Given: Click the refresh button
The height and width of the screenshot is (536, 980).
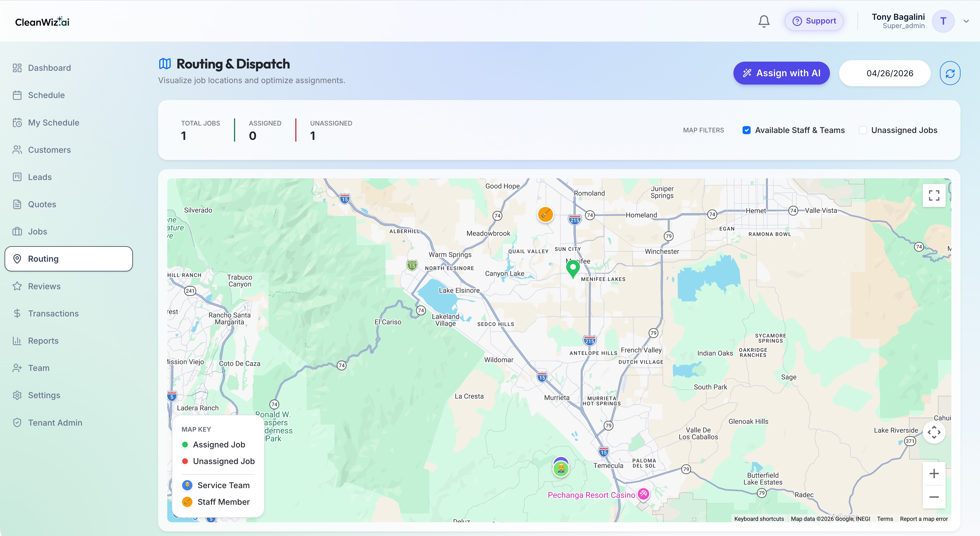Looking at the screenshot, I should coord(950,73).
